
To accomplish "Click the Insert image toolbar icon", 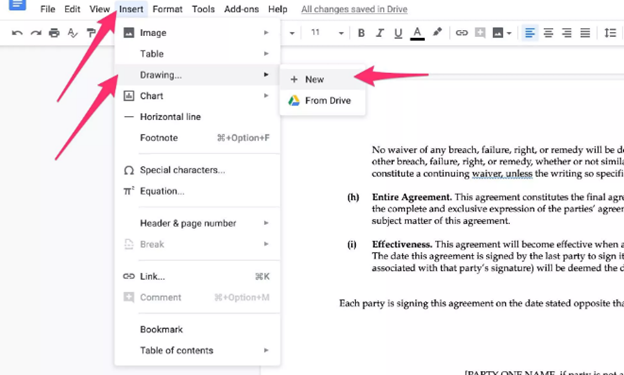I will [x=498, y=33].
